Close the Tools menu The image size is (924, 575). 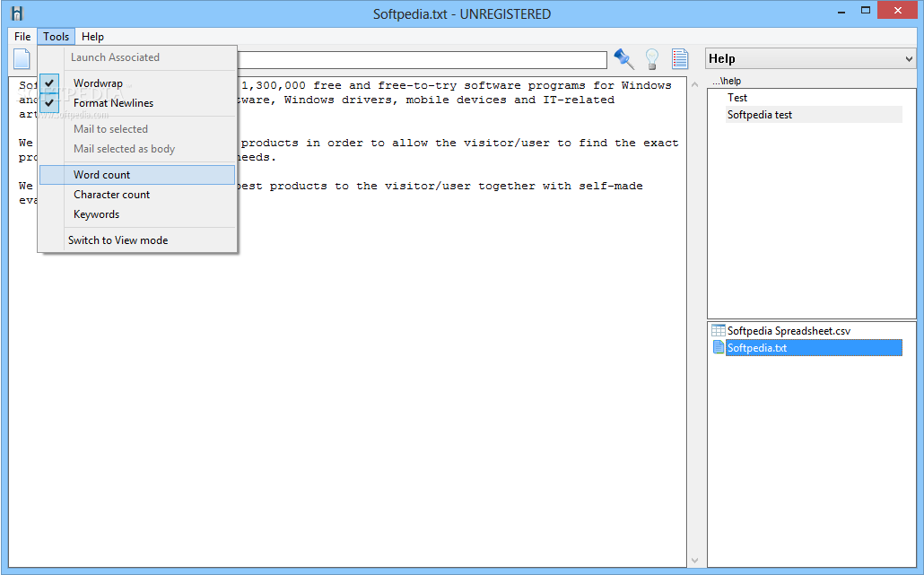(56, 37)
